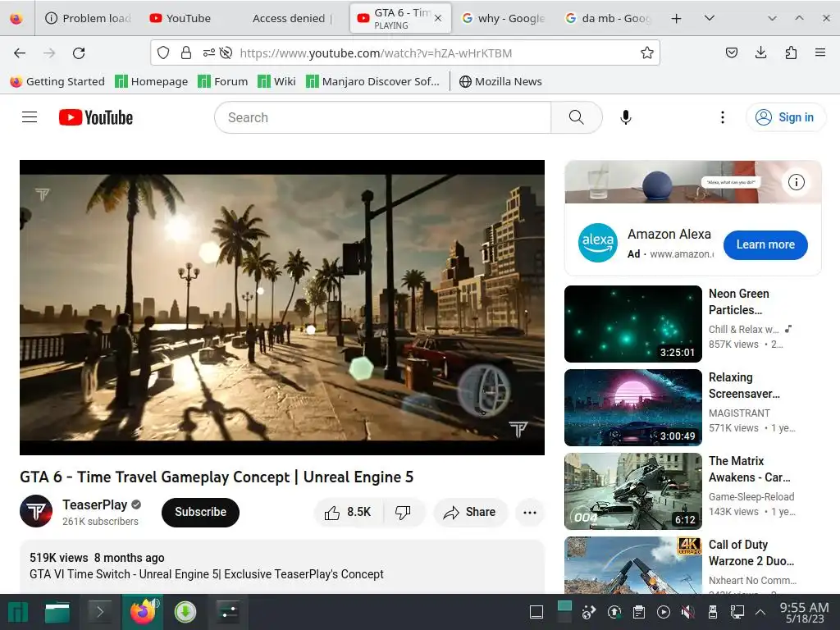Viewport: 840px width, 630px height.
Task: Click the ad info icon on Alexa banner
Action: tap(796, 182)
